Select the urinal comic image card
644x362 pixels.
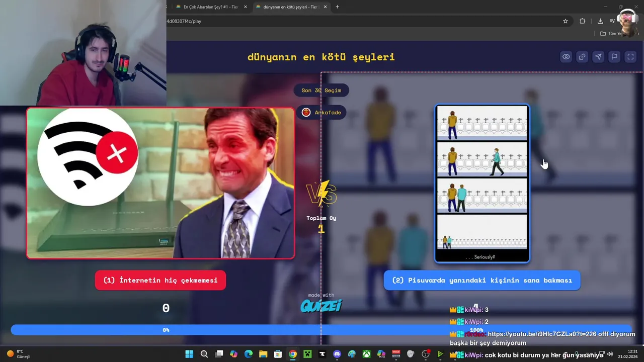pos(482,184)
